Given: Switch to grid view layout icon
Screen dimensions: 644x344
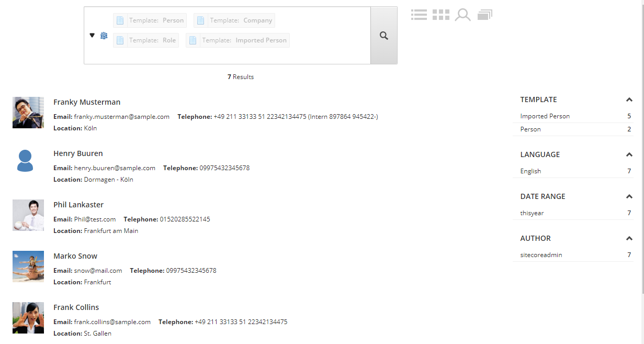Looking at the screenshot, I should [441, 15].
